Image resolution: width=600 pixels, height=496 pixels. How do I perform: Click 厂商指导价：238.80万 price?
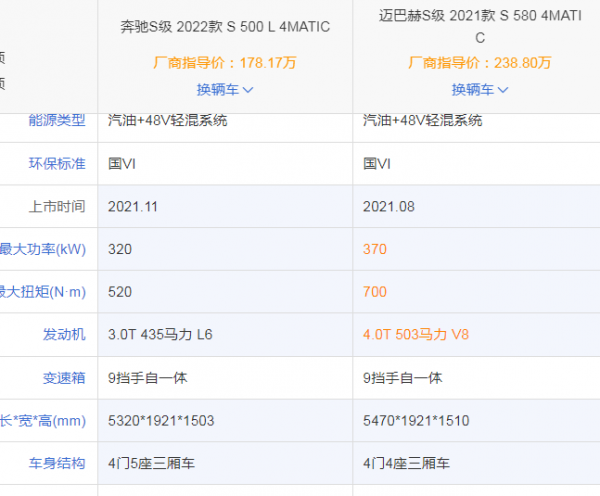480,63
